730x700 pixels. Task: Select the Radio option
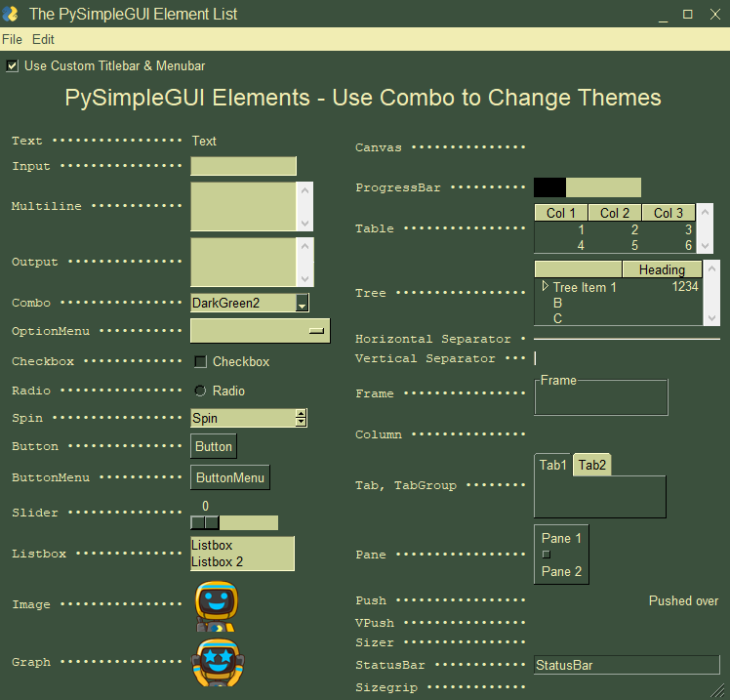coord(200,391)
